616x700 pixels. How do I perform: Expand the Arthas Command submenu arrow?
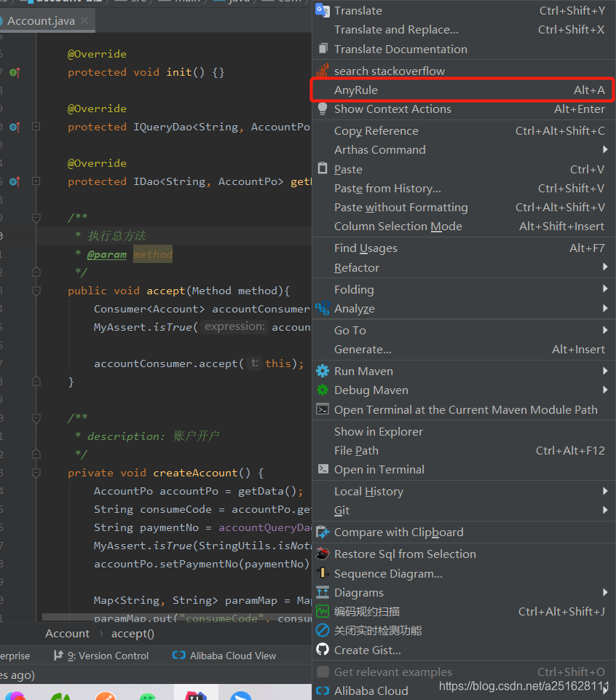pos(605,149)
